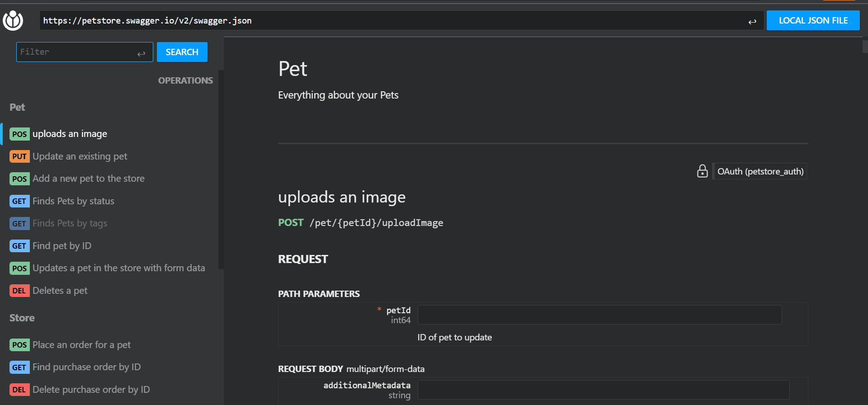868x405 pixels.
Task: Select 'Delete purchase order by ID'
Action: [x=91, y=390]
